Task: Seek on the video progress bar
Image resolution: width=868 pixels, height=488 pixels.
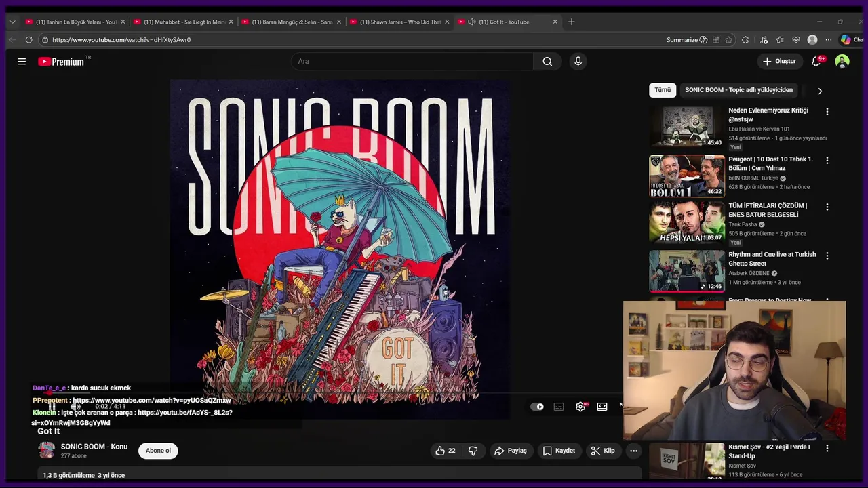Action: point(339,393)
